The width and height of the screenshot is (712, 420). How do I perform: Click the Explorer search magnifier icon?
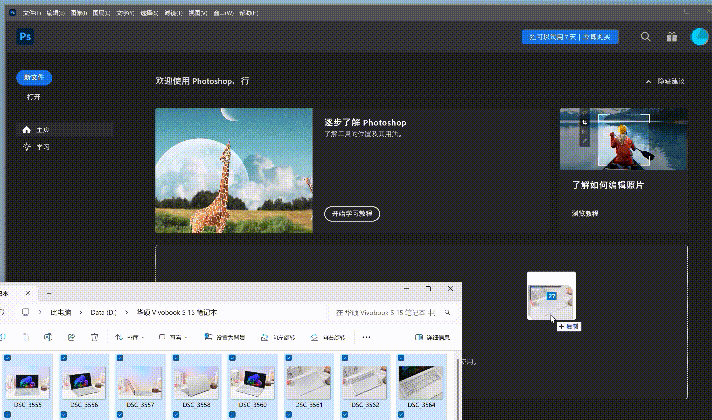(447, 312)
